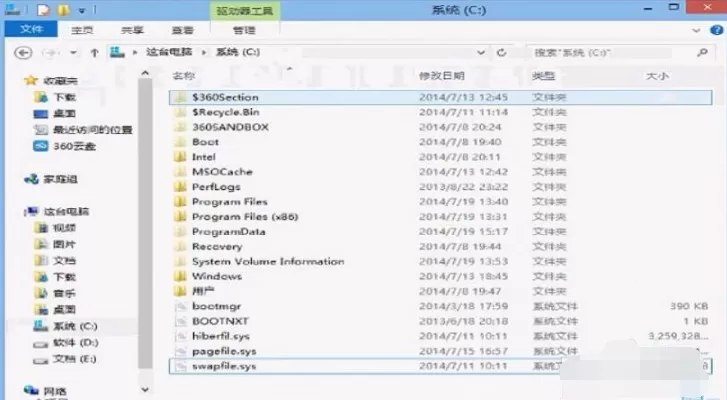Click the Forward navigation arrow
The height and width of the screenshot is (400, 727).
(51, 52)
